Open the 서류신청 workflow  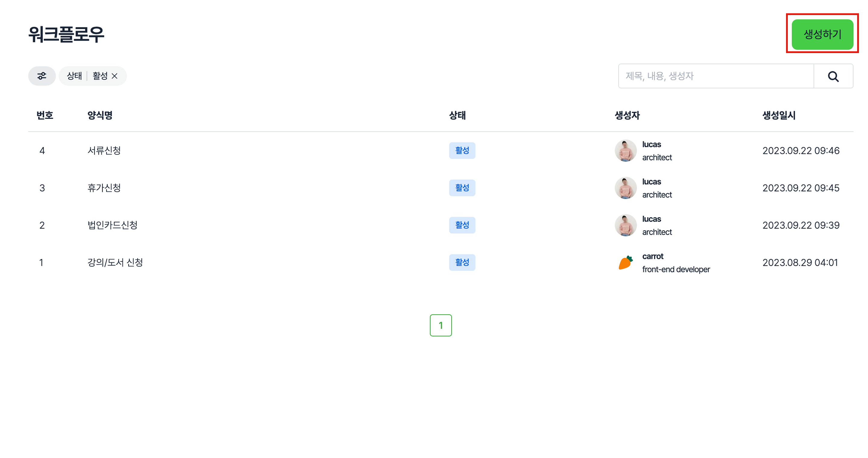tap(104, 151)
